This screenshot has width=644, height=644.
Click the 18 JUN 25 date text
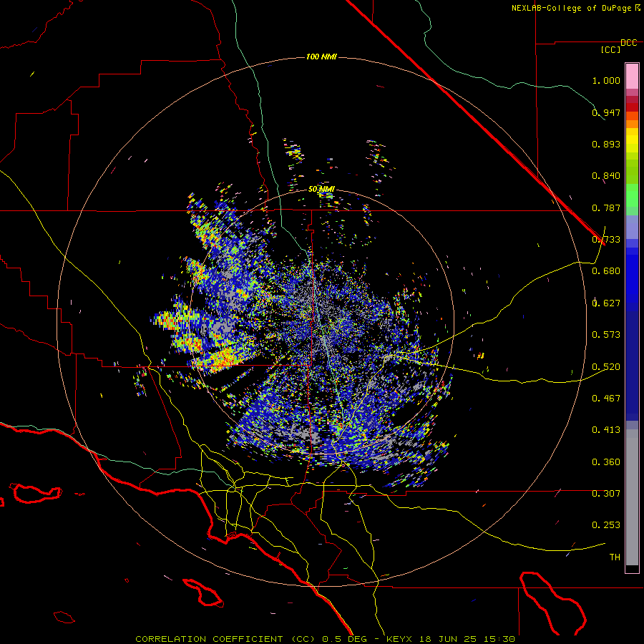[449, 639]
